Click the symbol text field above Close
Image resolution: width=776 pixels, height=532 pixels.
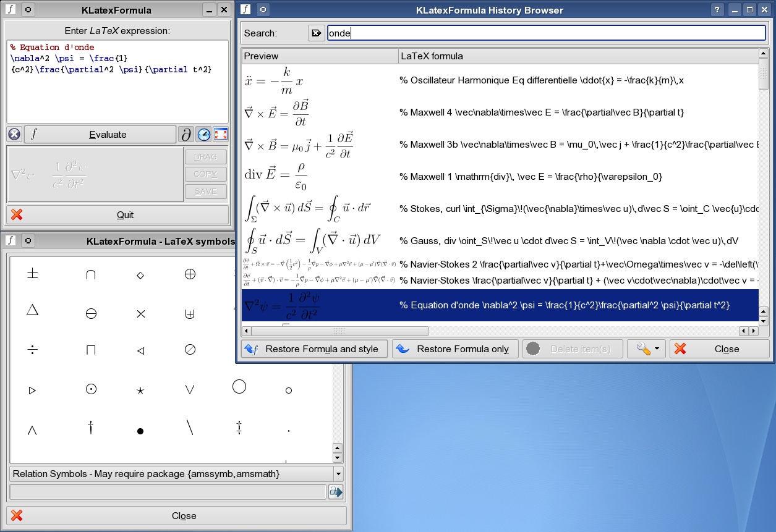168,492
